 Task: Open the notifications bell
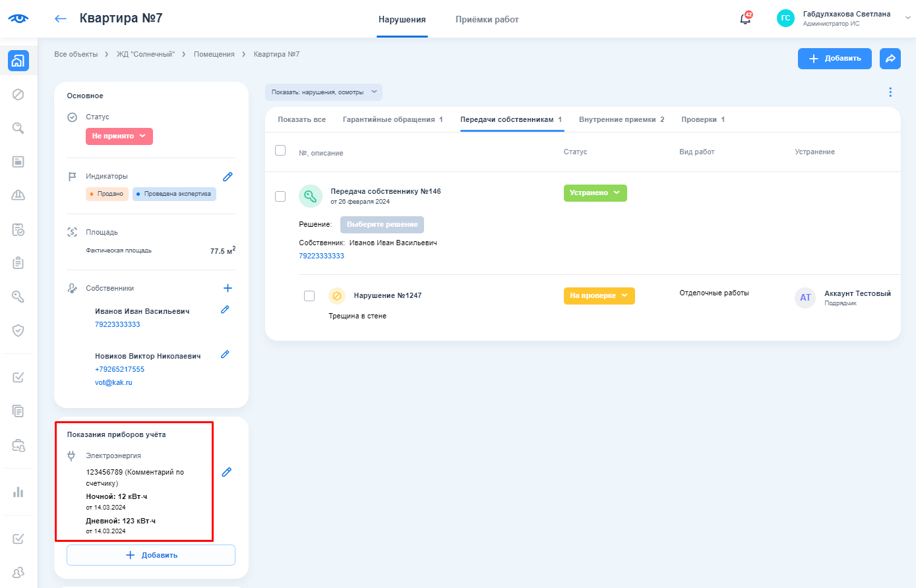(745, 19)
